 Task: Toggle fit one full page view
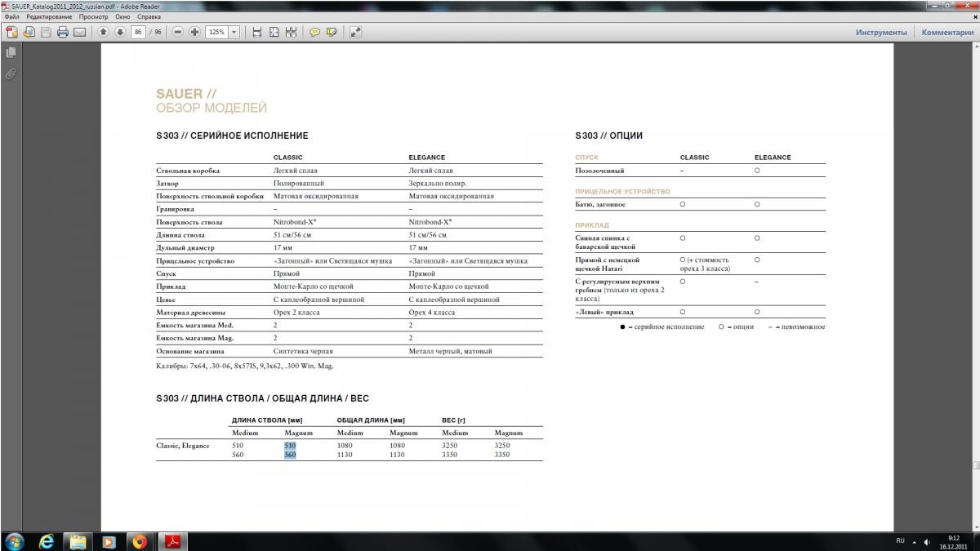[274, 33]
